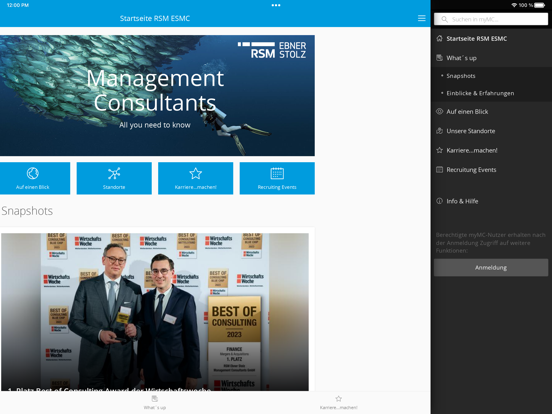Click the calendar icon beside Recruiting Events in sidebar
The height and width of the screenshot is (414, 552).
(x=439, y=170)
